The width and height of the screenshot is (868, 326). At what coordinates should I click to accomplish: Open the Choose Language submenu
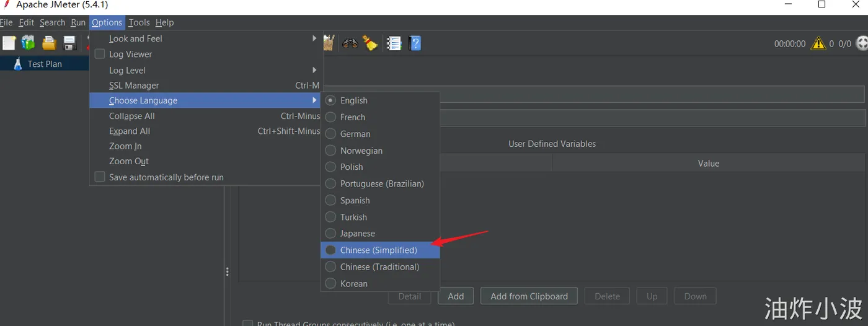(x=205, y=100)
